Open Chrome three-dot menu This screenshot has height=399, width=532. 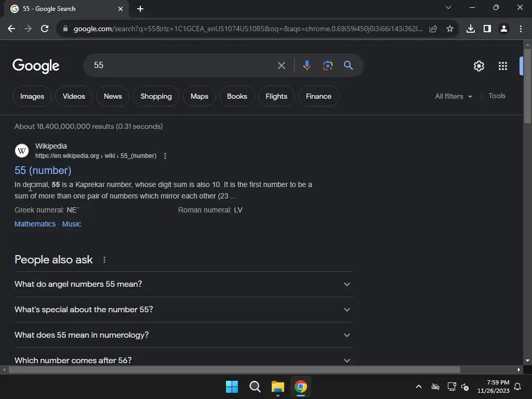[x=521, y=29]
